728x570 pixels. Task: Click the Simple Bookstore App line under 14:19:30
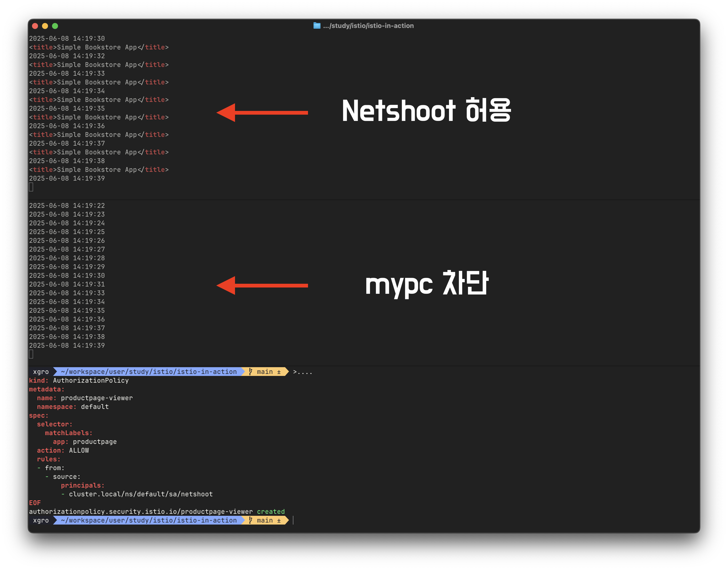tap(99, 47)
